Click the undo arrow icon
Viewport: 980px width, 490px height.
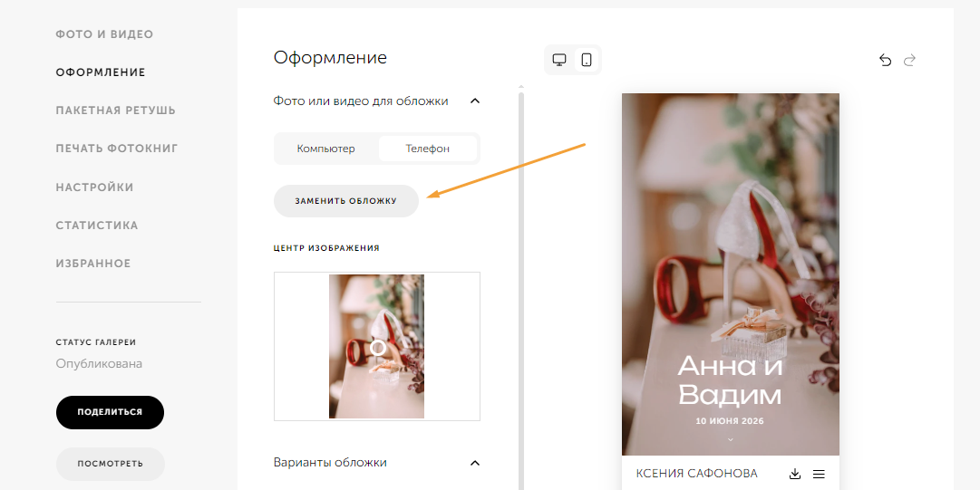885,60
